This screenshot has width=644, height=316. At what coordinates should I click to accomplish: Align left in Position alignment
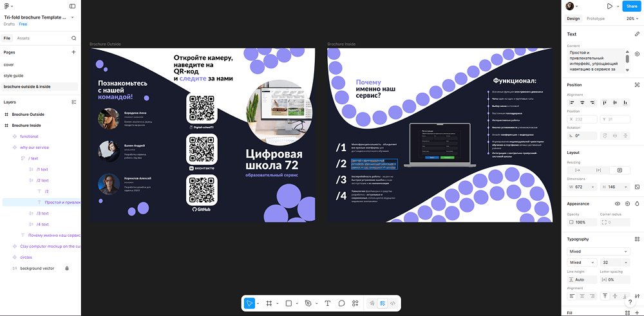(572, 102)
